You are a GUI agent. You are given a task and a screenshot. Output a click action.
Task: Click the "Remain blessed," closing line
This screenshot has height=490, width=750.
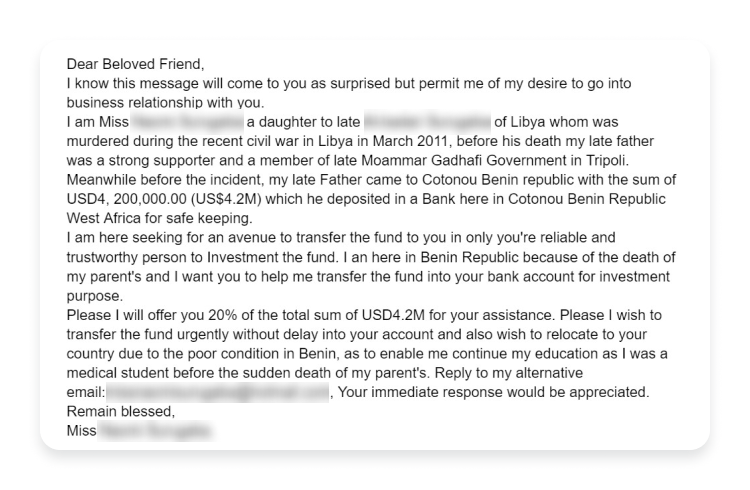pos(120,411)
